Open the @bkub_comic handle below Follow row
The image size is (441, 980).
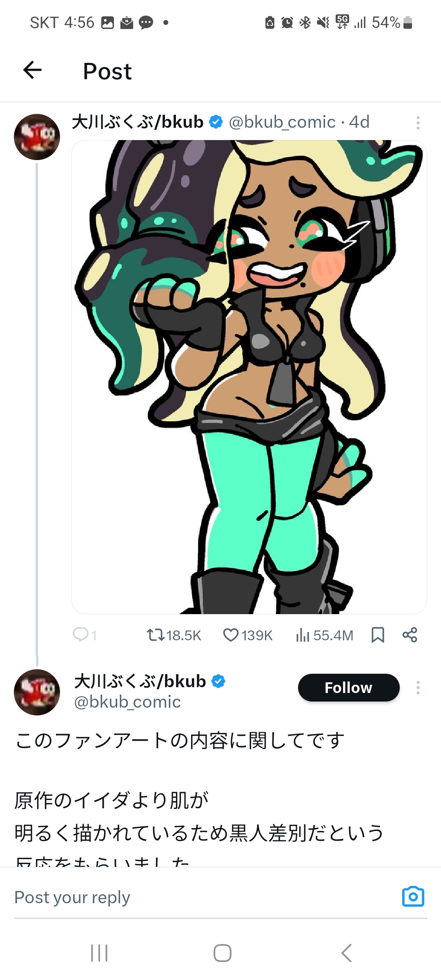[127, 702]
